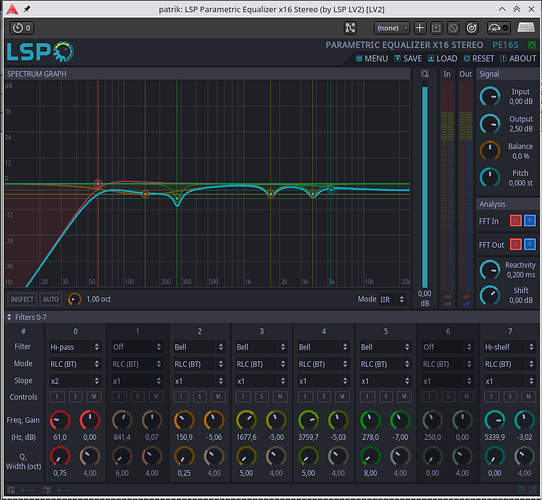This screenshot has height=500, width=542.
Task: Click the add preset plus icon
Action: point(420,28)
